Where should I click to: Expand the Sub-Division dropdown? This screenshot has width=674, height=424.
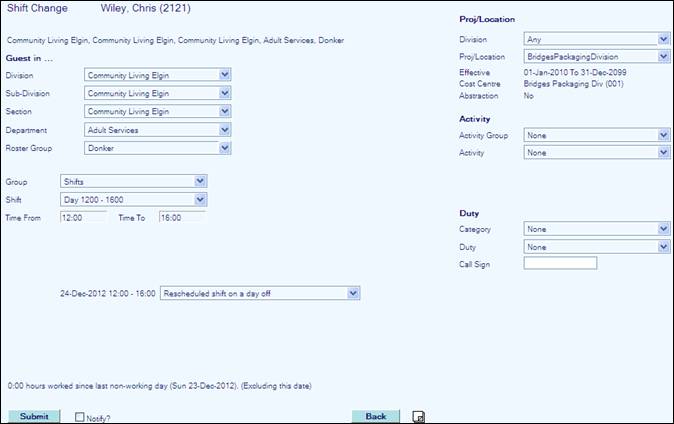click(158, 93)
